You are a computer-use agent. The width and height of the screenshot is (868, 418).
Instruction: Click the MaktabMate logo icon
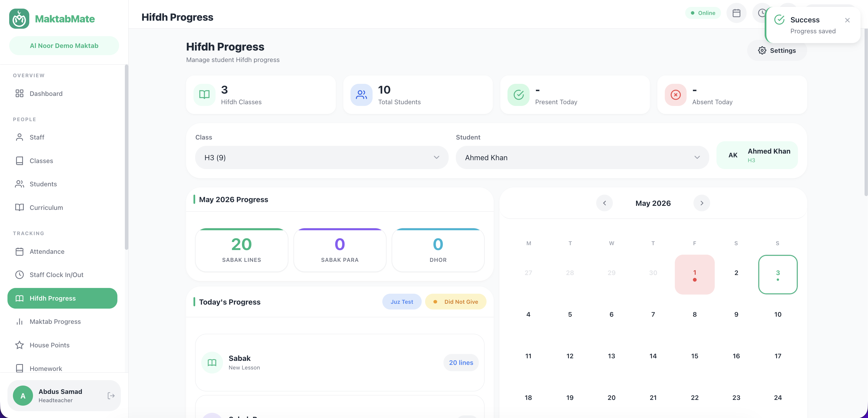19,19
